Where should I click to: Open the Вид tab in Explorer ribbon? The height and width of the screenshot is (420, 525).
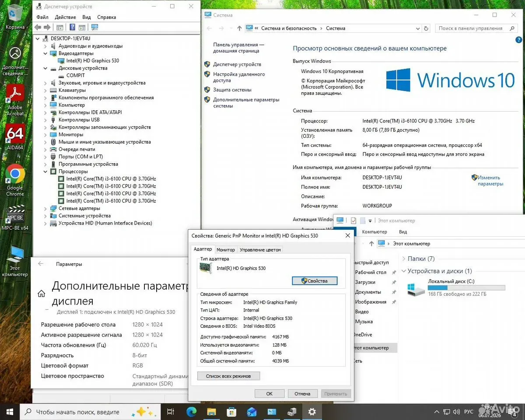point(403,231)
